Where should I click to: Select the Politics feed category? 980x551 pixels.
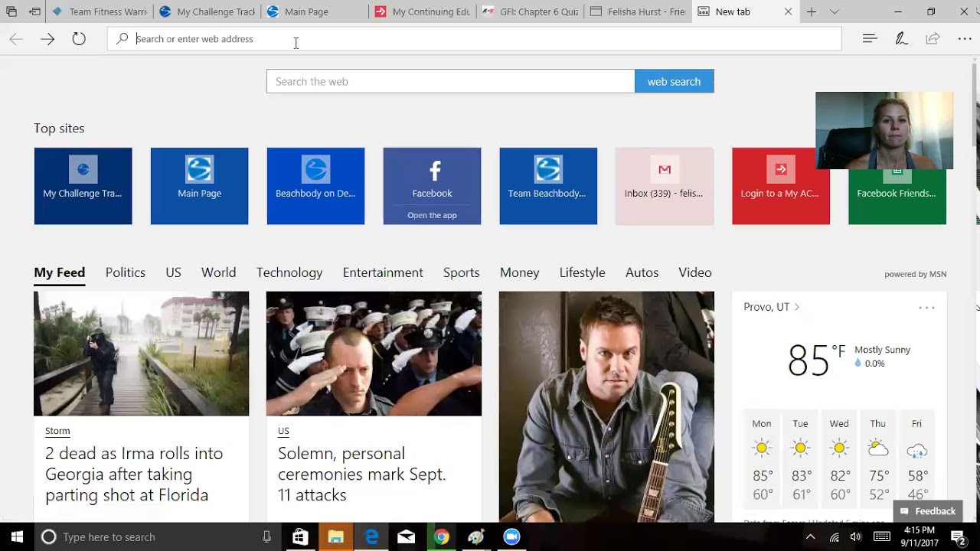coord(126,272)
